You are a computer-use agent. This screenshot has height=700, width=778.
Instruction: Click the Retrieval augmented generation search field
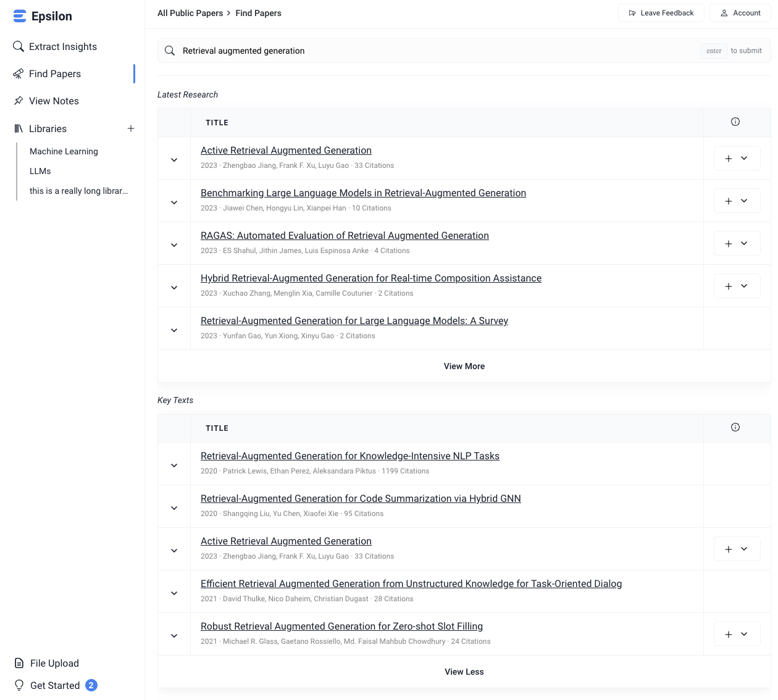click(432, 51)
